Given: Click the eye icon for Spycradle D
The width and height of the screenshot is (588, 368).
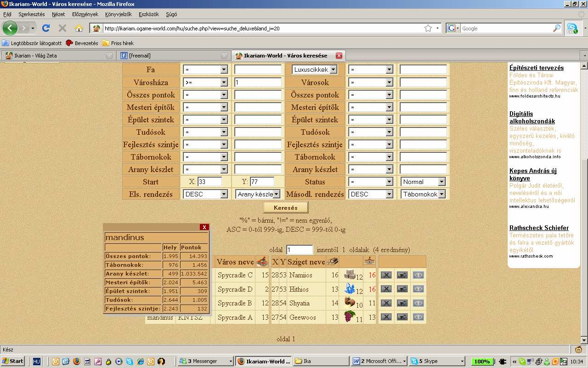Looking at the screenshot, I should click(418, 289).
